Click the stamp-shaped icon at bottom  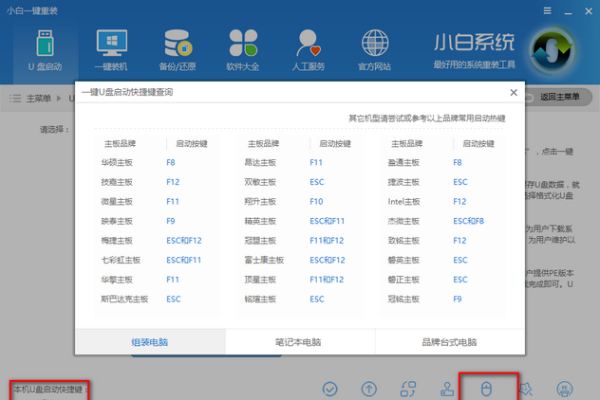pyautogui.click(x=447, y=389)
